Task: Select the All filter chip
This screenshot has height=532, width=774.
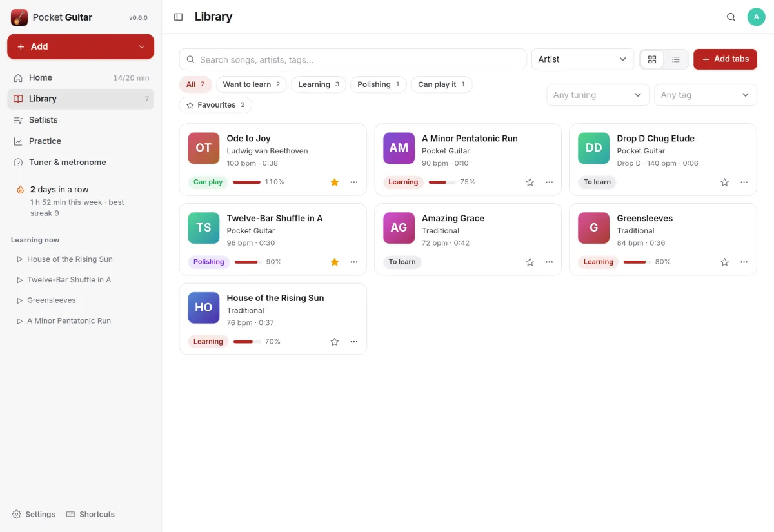Action: pos(195,84)
